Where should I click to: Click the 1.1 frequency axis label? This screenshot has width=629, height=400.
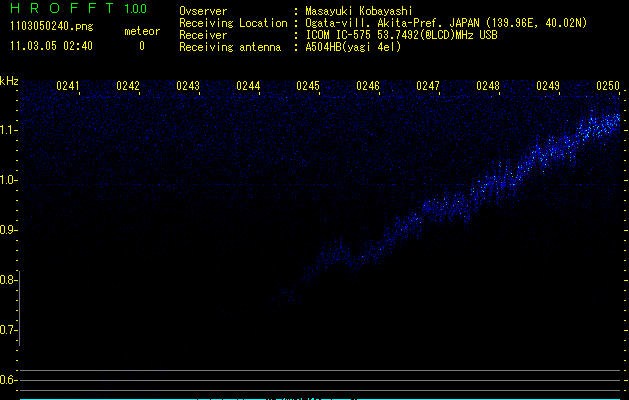pos(8,130)
